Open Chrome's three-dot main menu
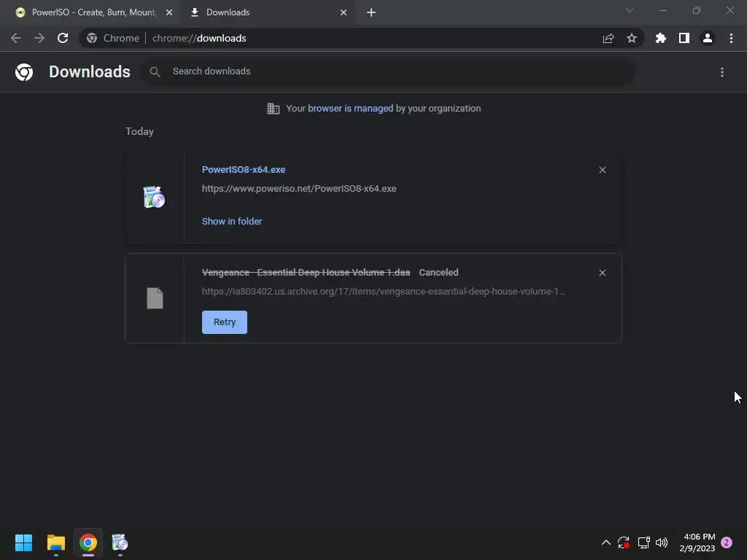The height and width of the screenshot is (560, 747). tap(731, 38)
